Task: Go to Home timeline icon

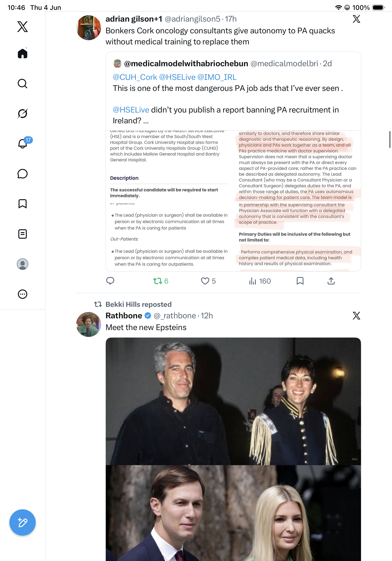Action: coord(23,53)
